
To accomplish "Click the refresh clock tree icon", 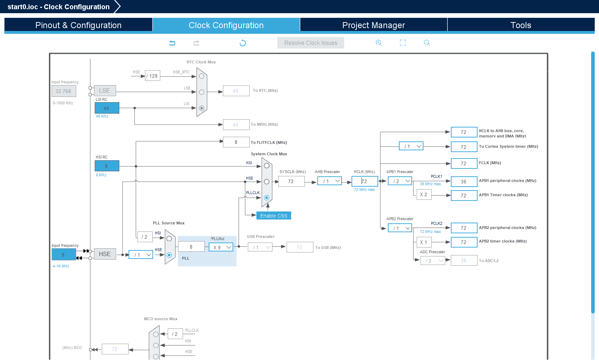I will coord(243,43).
